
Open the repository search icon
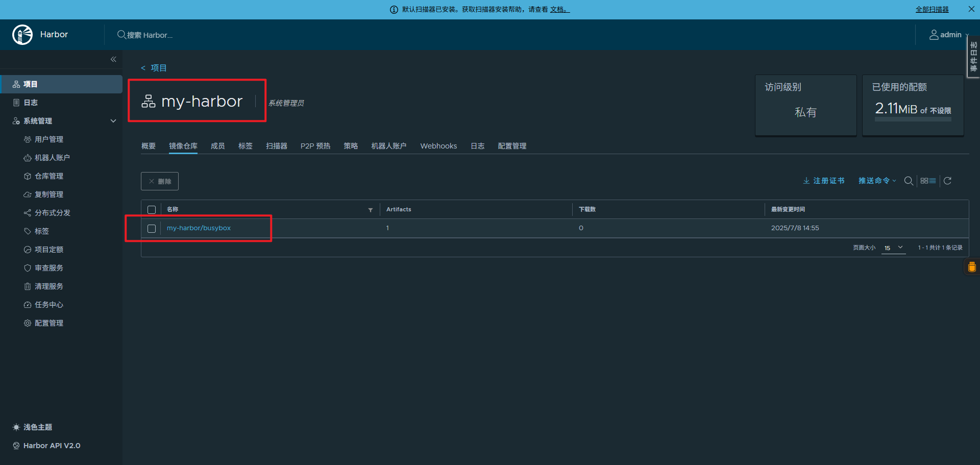pyautogui.click(x=909, y=181)
